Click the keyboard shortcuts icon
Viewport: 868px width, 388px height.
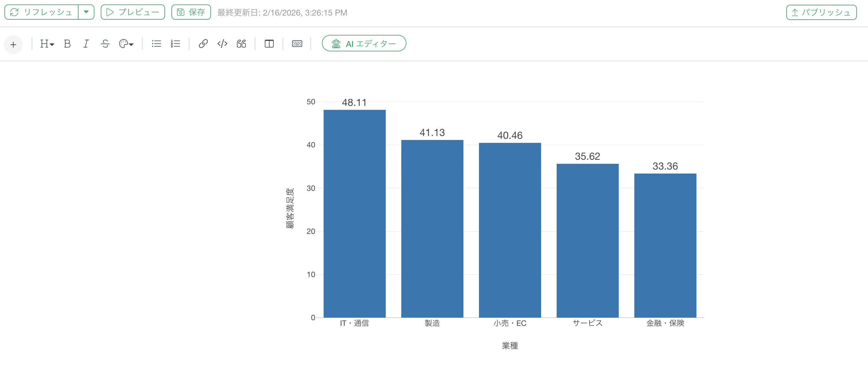pyautogui.click(x=297, y=44)
